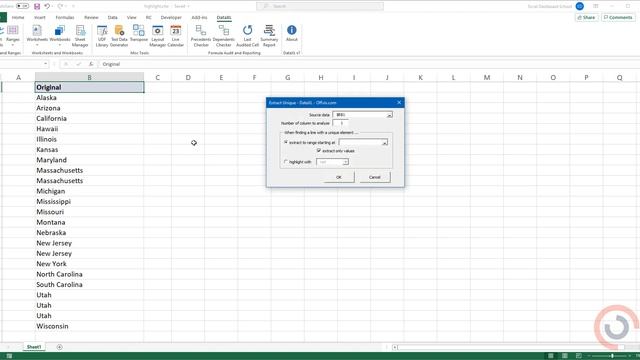Select the 'highlight with' radio option
This screenshot has width=640, height=360.
coord(286,162)
